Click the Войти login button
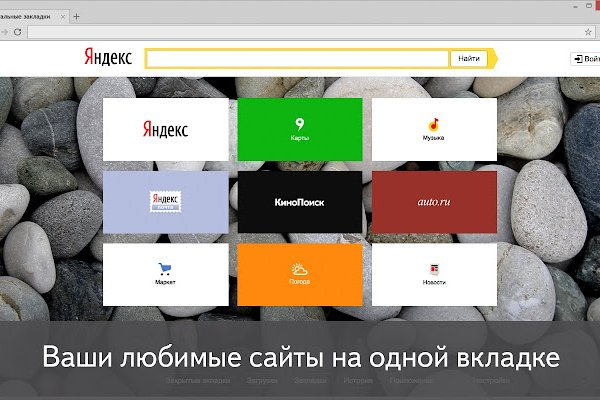Viewport: 600px width, 400px height. pyautogui.click(x=587, y=59)
